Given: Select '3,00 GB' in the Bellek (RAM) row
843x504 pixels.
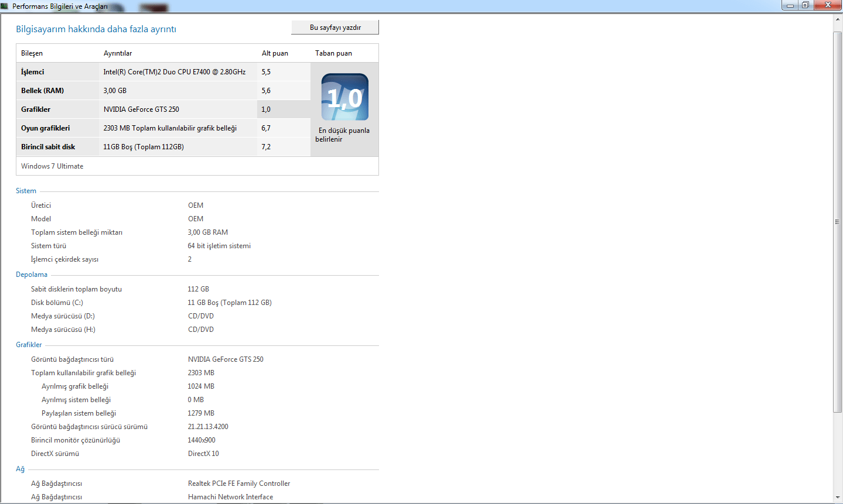Looking at the screenshot, I should point(115,91).
